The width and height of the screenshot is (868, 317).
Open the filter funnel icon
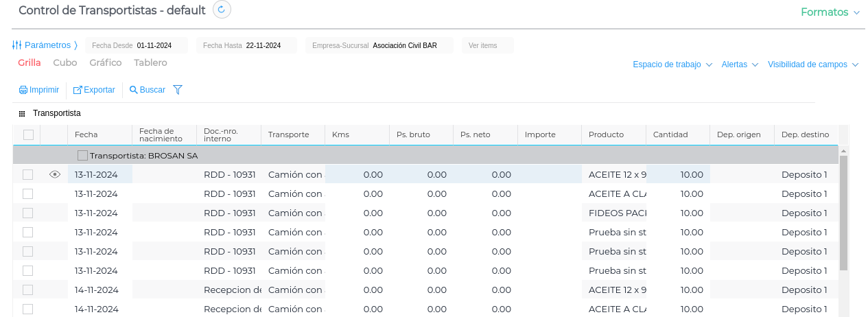click(x=178, y=90)
